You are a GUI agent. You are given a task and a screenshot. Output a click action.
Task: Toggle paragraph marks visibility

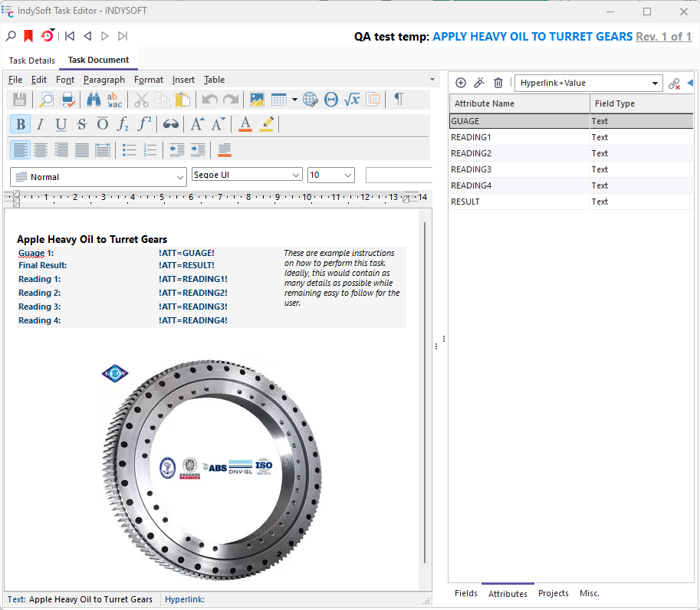pos(398,100)
